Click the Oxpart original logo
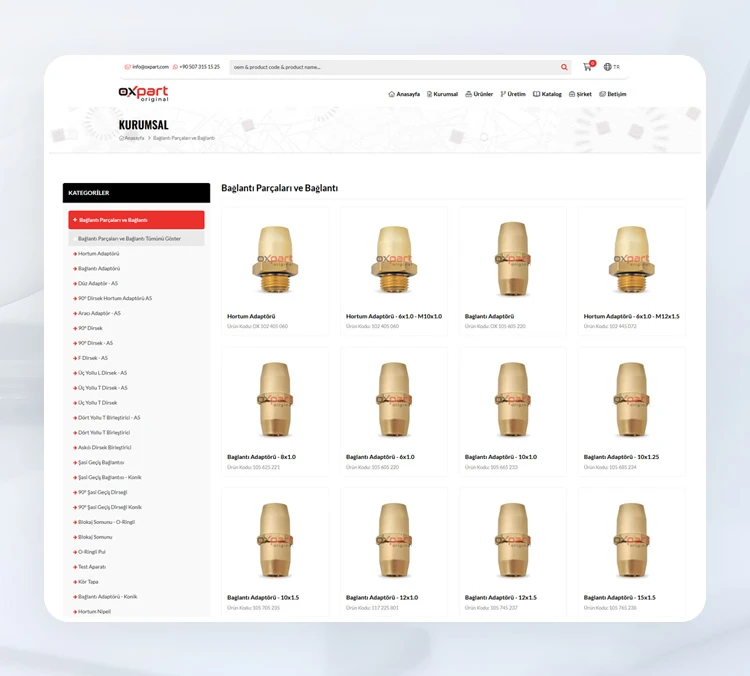 point(143,93)
